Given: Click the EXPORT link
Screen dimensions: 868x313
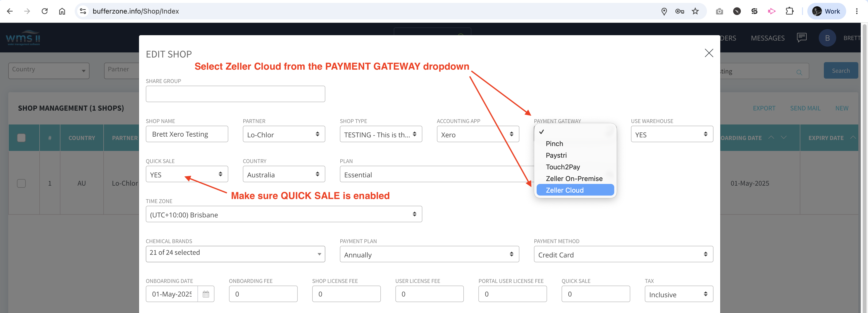Looking at the screenshot, I should [x=764, y=108].
